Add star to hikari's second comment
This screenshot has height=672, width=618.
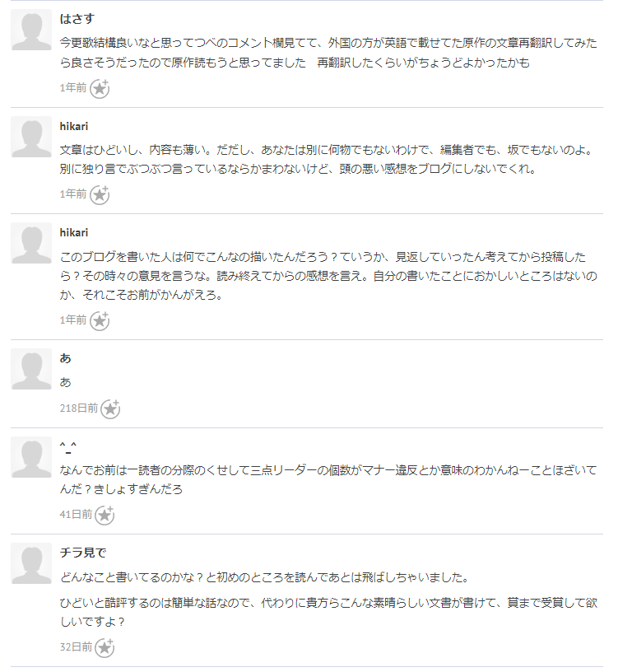100,321
